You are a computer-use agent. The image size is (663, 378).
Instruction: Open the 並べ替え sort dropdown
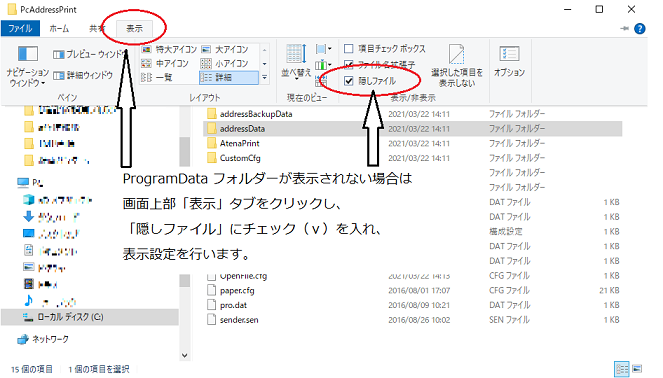point(296,62)
